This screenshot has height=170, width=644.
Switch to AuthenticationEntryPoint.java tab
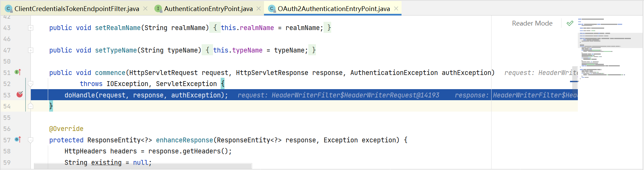pyautogui.click(x=208, y=9)
